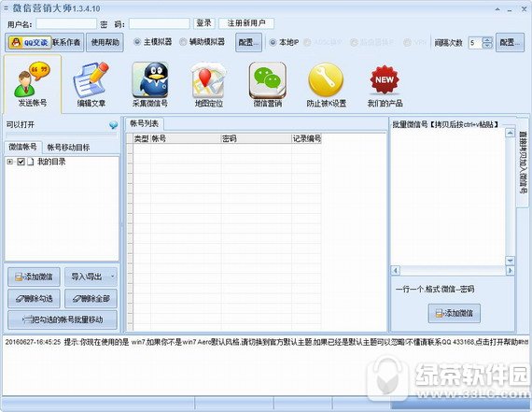Image resolution: width=532 pixels, height=412 pixels.
Task: Open the 采集微信号 collection section
Action: [149, 84]
